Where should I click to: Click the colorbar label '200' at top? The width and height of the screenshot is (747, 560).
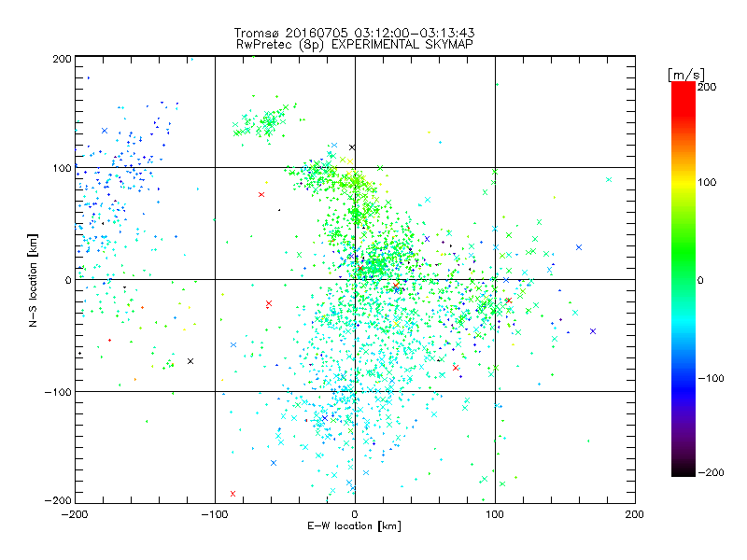coord(707,87)
